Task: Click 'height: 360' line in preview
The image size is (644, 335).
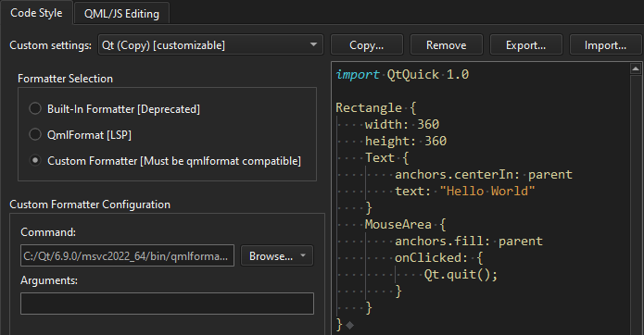Action: tap(406, 141)
